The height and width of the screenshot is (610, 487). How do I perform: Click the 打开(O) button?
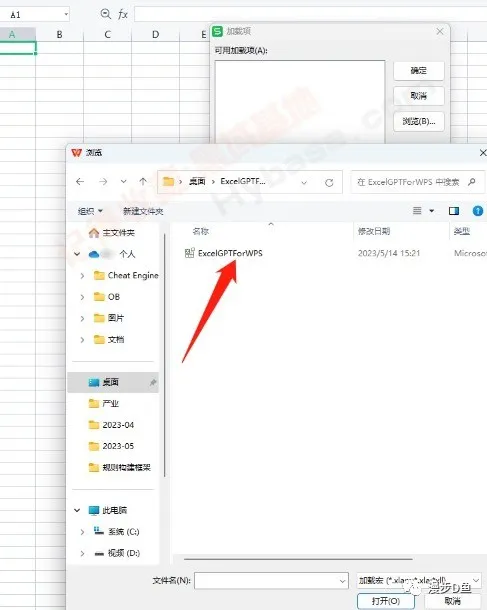pyautogui.click(x=385, y=601)
